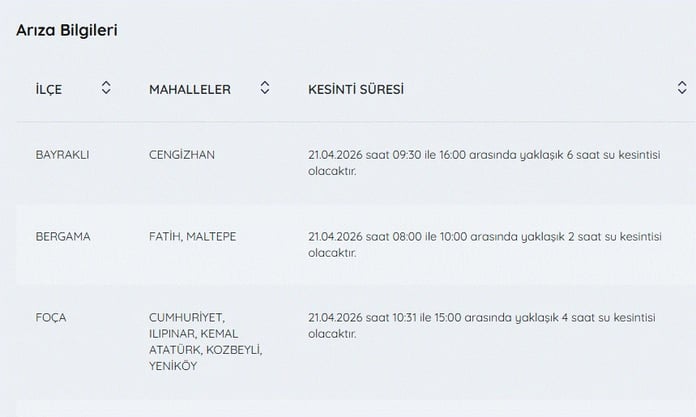Screen dimensions: 696x417
Task: Click the CENGİZHAN neighborhood cell
Action: (x=182, y=154)
